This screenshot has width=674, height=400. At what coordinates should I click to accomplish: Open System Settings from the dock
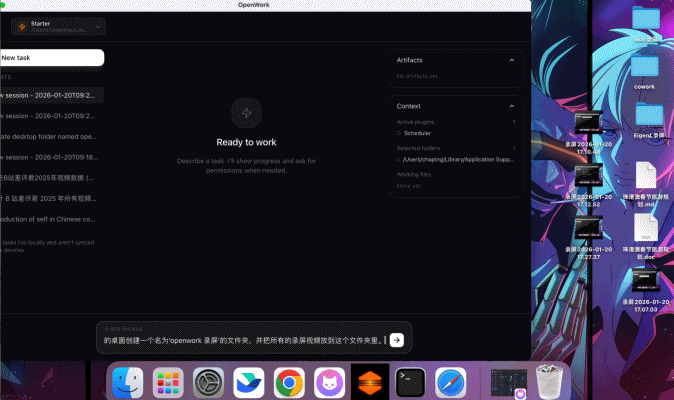pyautogui.click(x=208, y=381)
